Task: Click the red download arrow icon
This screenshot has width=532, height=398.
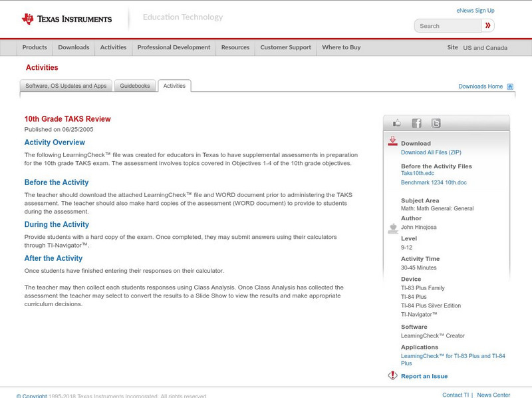Action: [392, 141]
